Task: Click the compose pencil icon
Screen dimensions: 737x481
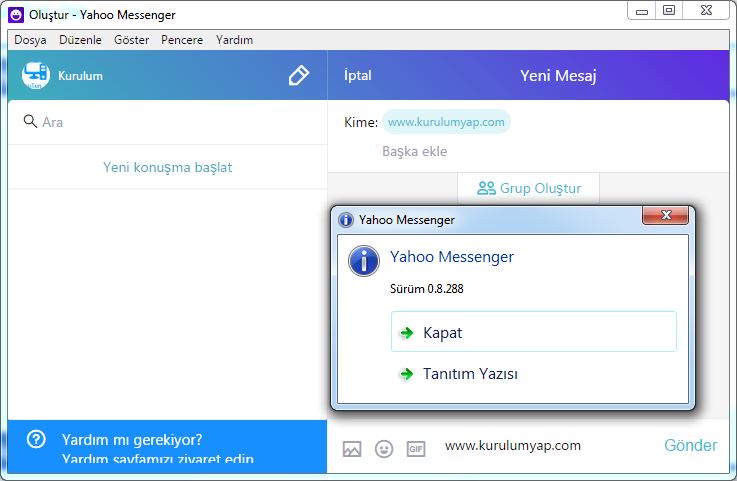Action: point(298,75)
